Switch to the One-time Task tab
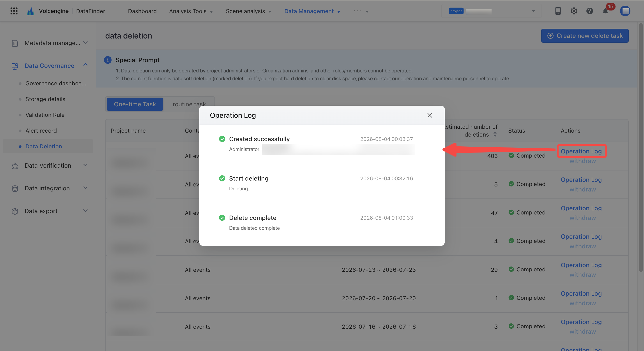This screenshot has height=351, width=644. pyautogui.click(x=135, y=104)
